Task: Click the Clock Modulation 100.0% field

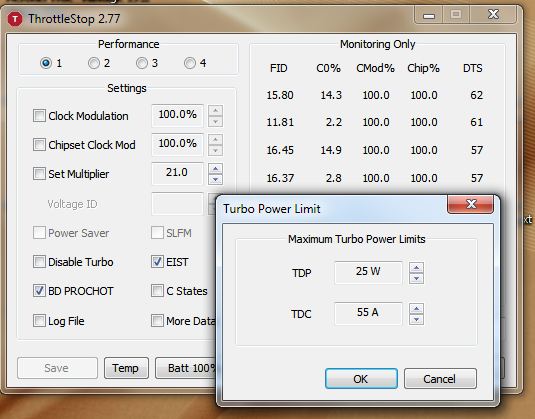Action: pos(177,116)
